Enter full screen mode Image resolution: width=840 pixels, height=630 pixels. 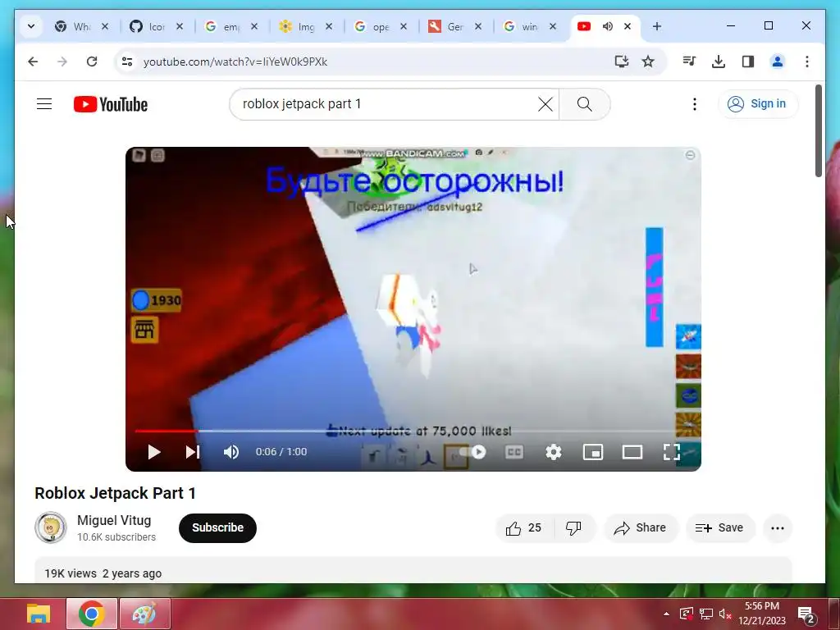(671, 452)
